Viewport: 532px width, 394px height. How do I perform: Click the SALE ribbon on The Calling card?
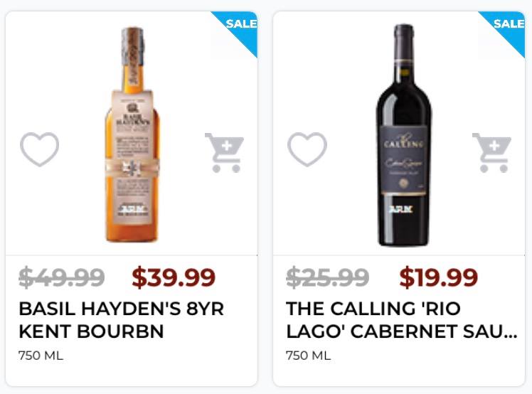tap(508, 27)
